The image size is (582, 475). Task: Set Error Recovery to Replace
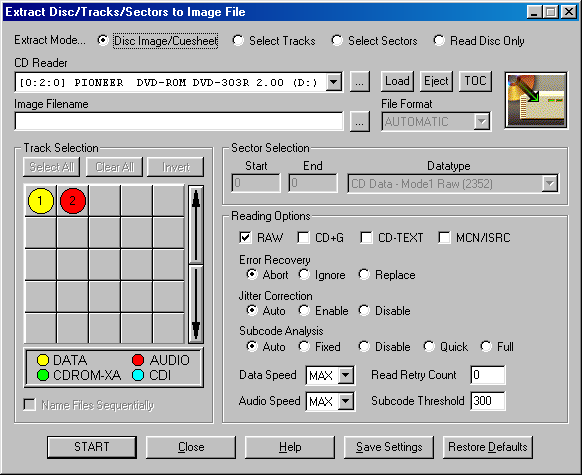pyautogui.click(x=387, y=275)
